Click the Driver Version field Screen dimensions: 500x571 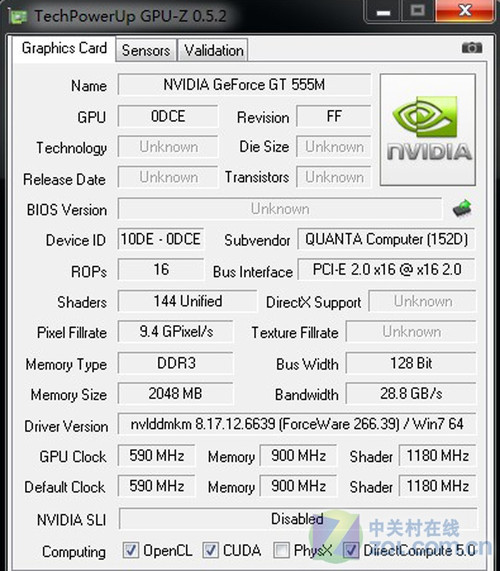coord(297,424)
